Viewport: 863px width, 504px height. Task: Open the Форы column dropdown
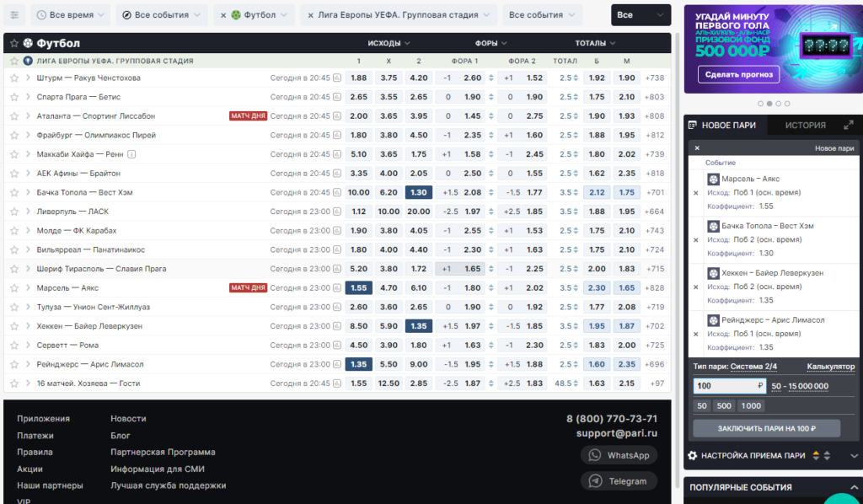pos(491,43)
